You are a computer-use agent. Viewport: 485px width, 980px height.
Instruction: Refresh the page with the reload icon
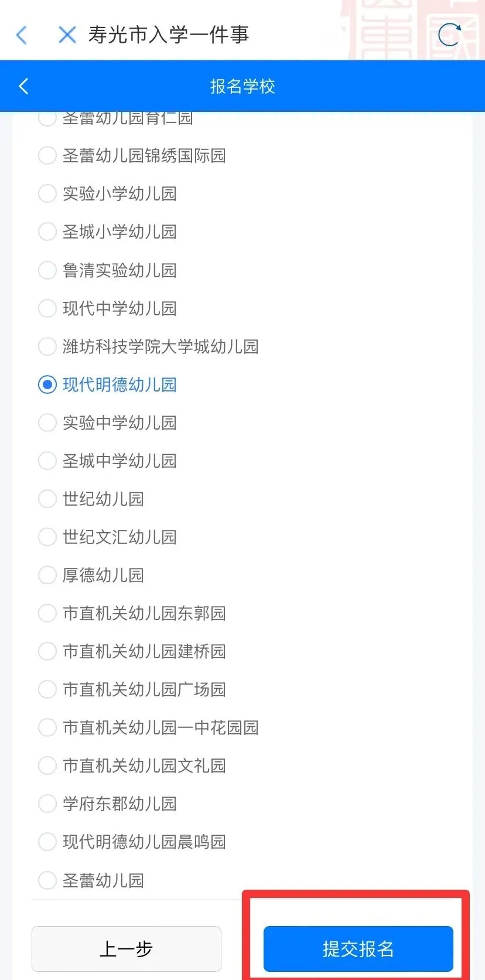click(449, 35)
